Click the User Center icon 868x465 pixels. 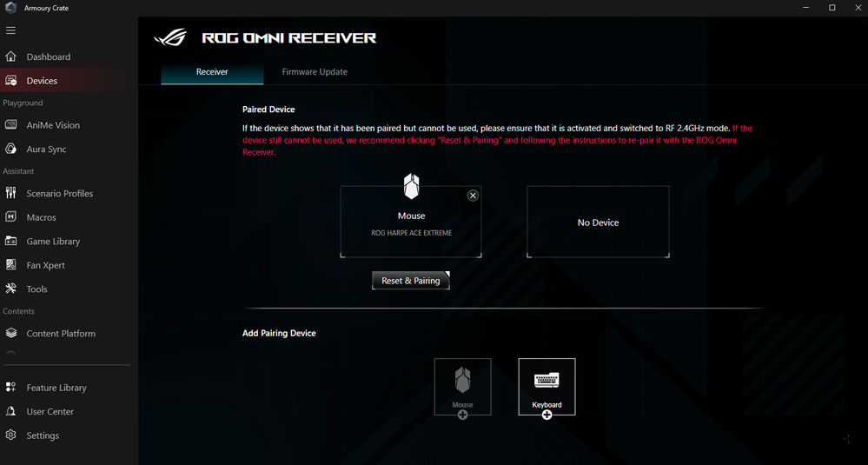tap(10, 411)
